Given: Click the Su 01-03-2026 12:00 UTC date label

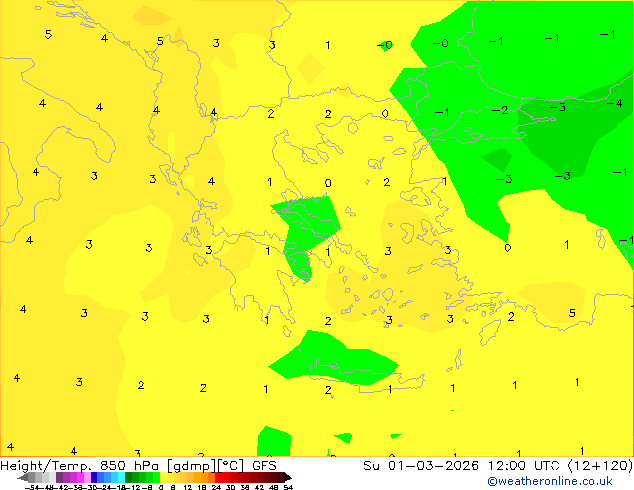Looking at the screenshot, I should coord(461,466).
